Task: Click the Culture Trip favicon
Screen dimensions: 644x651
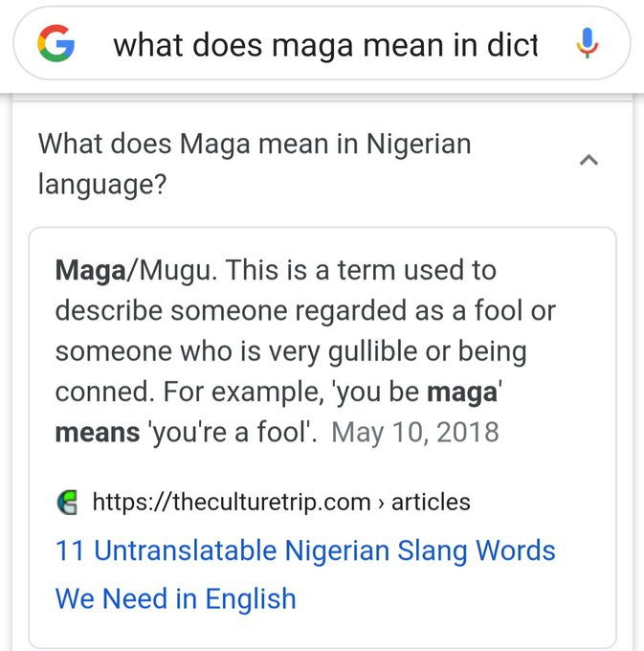Action: point(68,501)
